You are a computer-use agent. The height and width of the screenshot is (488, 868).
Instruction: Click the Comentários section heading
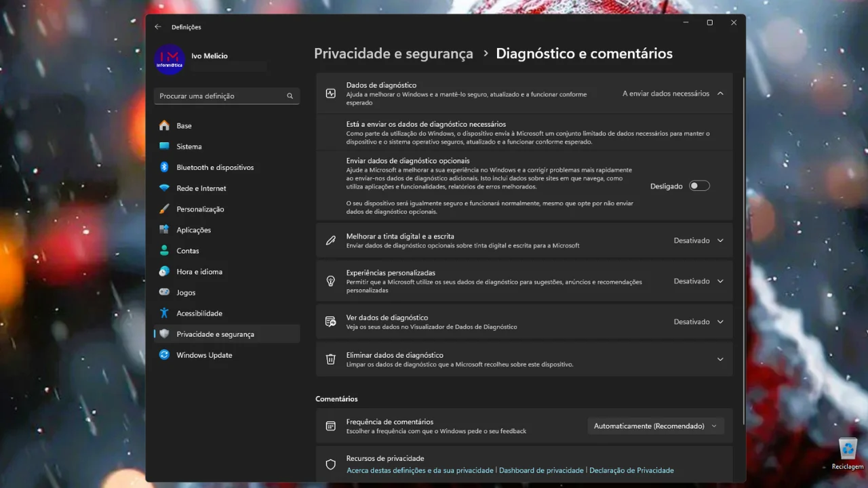pos(336,399)
